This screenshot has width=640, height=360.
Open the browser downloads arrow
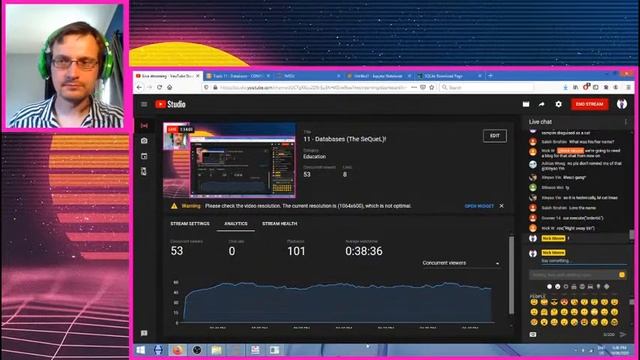click(565, 87)
